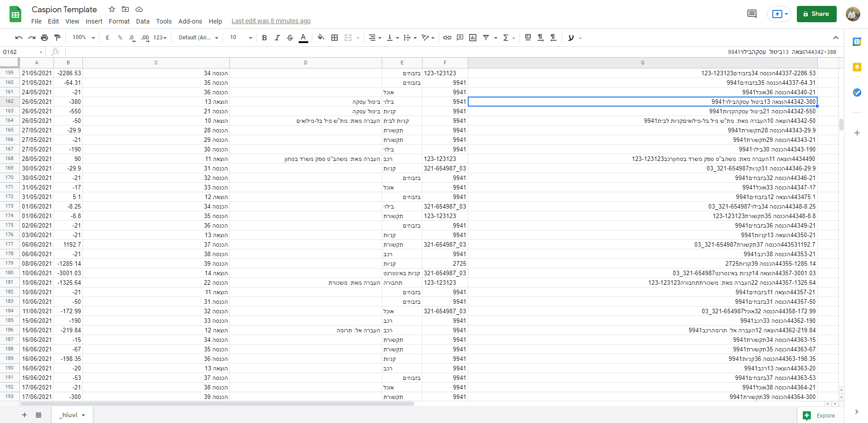Open Last edit was 8 minutes ago link
Viewport: 868px width, 423px height.
click(x=271, y=21)
